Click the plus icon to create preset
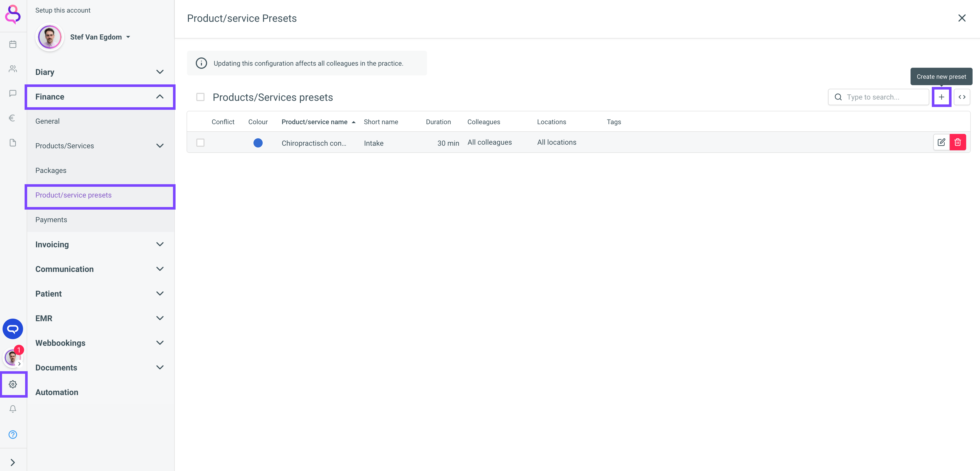This screenshot has height=471, width=980. pos(942,97)
